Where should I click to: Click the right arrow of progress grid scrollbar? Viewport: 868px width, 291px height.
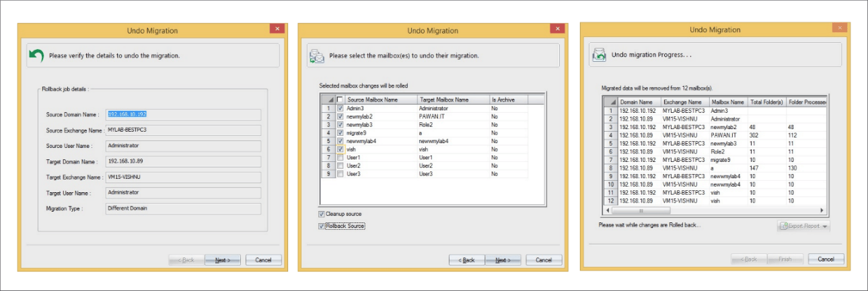[823, 210]
